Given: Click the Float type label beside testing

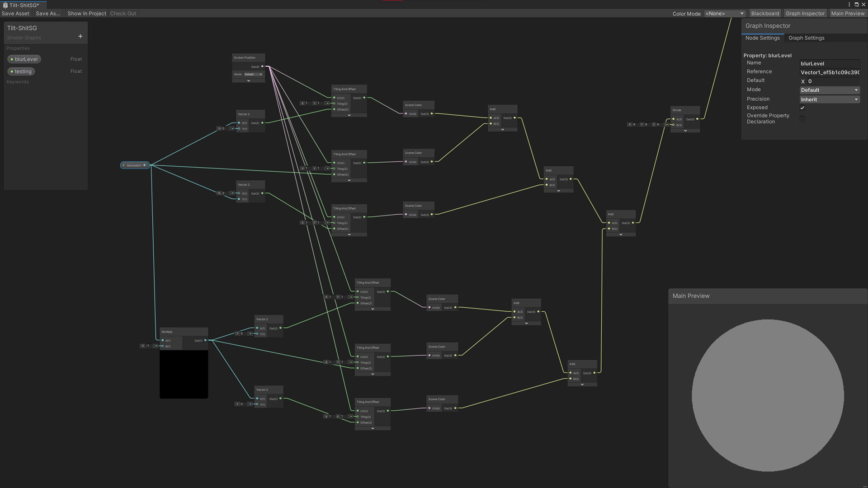Looking at the screenshot, I should click(76, 71).
